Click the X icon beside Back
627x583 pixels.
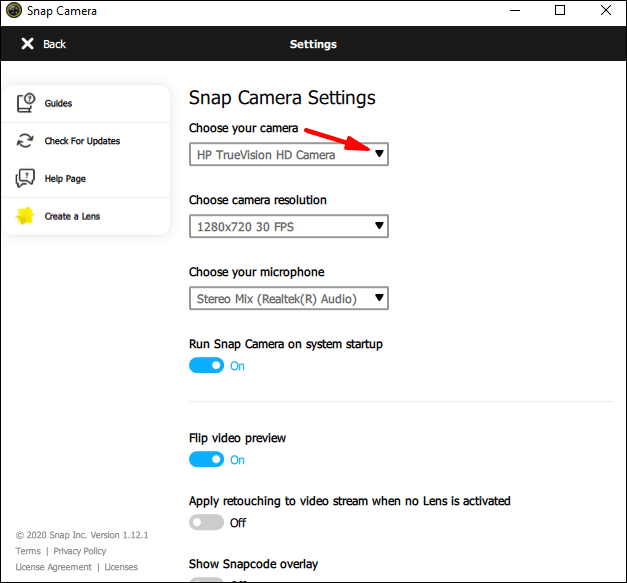(27, 44)
